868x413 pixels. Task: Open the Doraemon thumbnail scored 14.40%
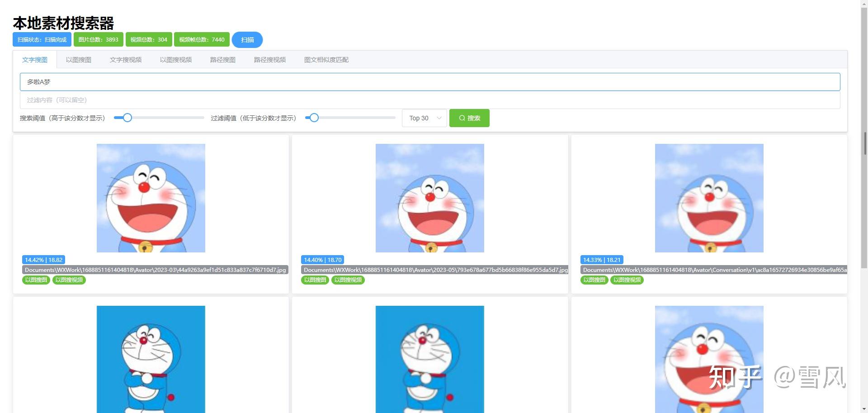pos(430,198)
